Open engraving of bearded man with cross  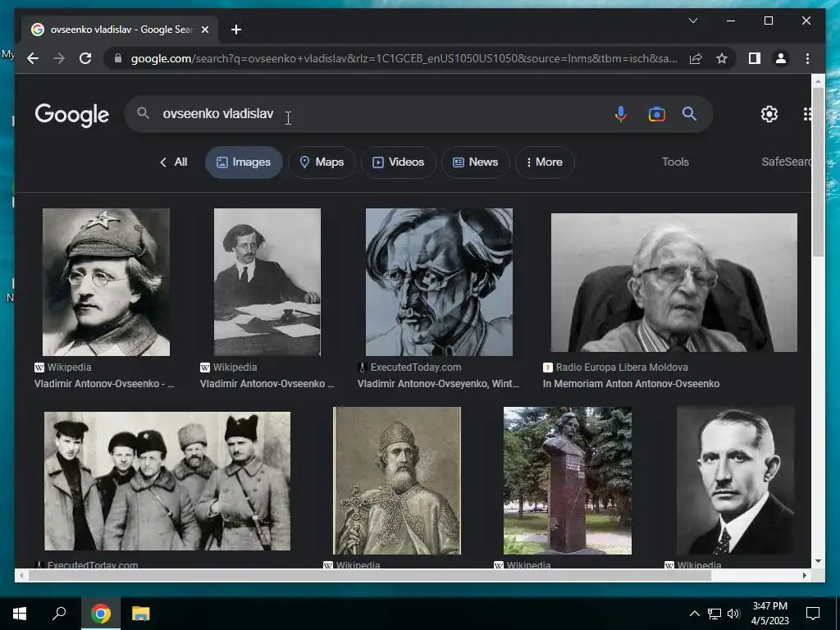pyautogui.click(x=397, y=481)
